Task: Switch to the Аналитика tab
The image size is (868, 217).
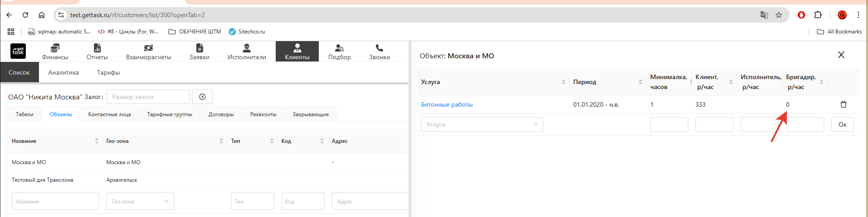Action: click(x=63, y=72)
